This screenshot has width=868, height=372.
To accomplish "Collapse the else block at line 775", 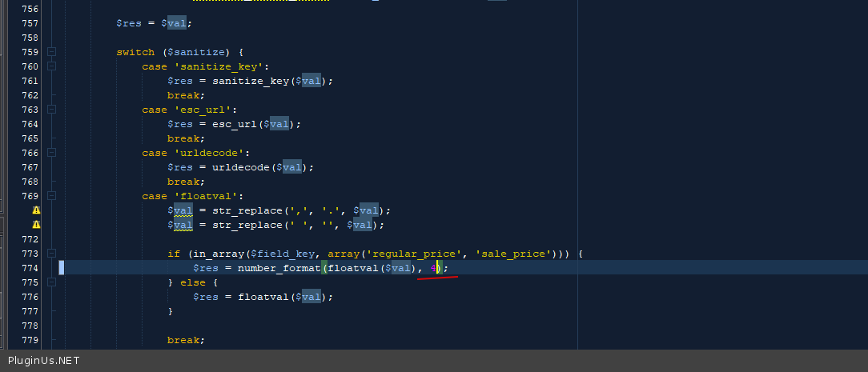I will click(51, 282).
